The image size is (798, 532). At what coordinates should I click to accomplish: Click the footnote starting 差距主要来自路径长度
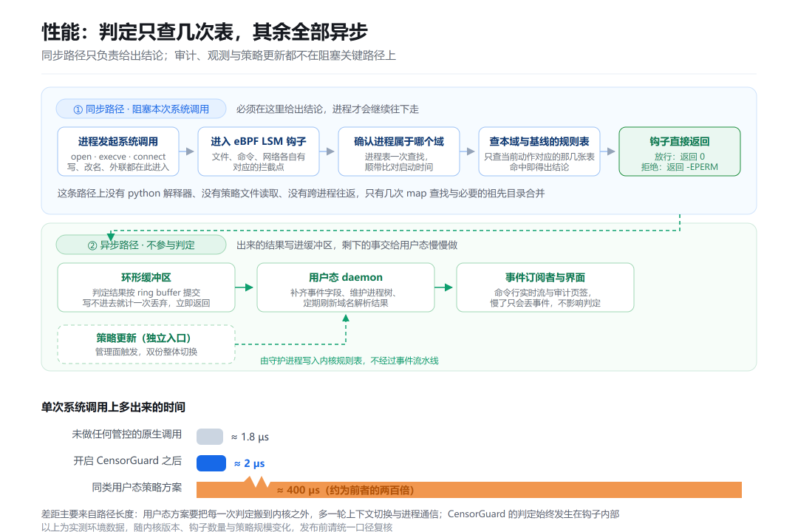pos(330,514)
